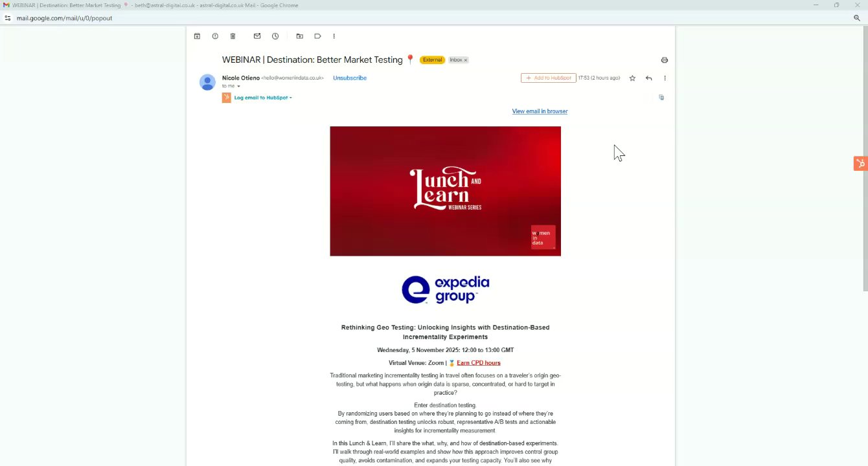Click Add to HubSpot button
The image size is (868, 466).
click(548, 78)
